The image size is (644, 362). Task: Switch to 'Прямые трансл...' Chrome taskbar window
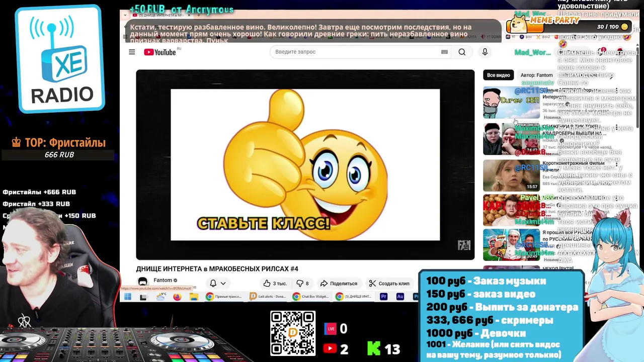coord(225,297)
